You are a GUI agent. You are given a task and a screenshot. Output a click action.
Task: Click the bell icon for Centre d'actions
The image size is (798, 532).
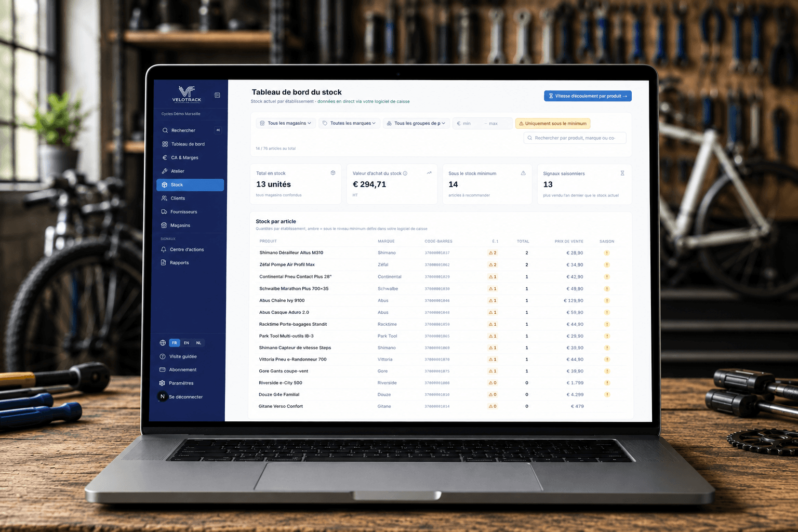[164, 249]
